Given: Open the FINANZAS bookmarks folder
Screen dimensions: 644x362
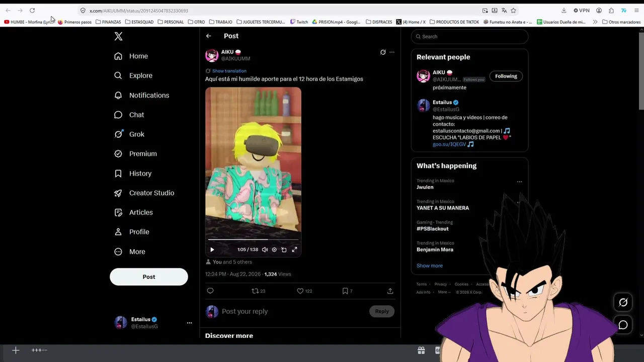Looking at the screenshot, I should coord(108,22).
